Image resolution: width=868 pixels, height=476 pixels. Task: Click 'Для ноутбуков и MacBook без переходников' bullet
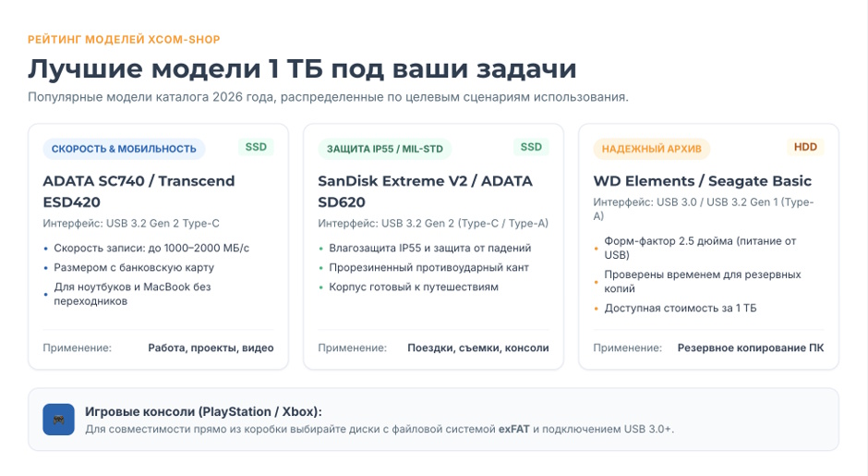pyautogui.click(x=132, y=294)
